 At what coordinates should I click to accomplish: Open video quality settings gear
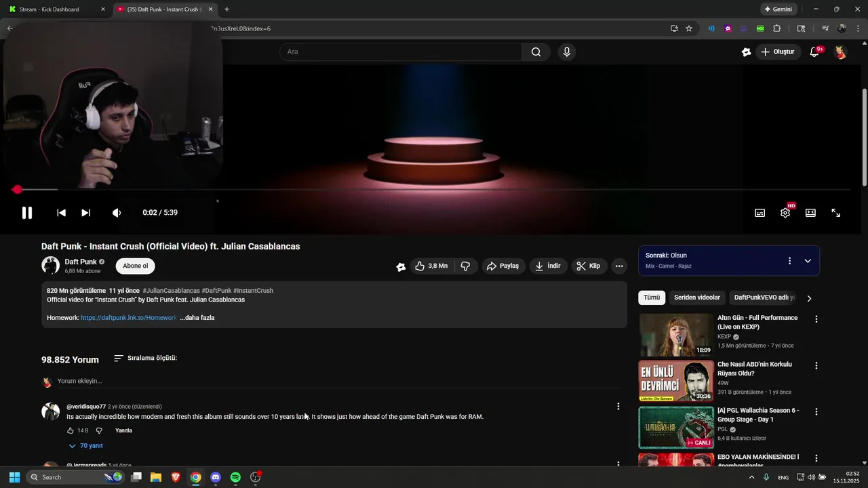click(x=785, y=213)
